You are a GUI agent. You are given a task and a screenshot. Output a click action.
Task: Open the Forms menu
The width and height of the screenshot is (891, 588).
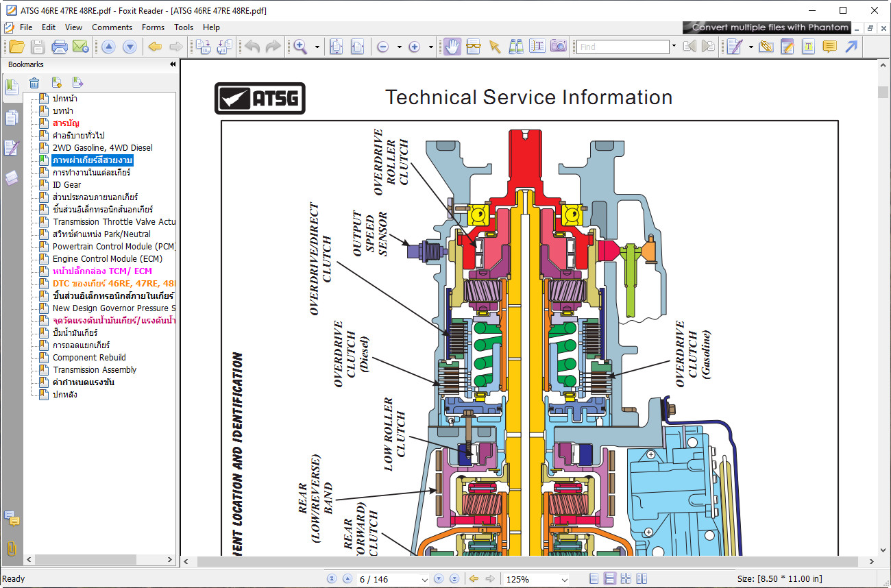pos(153,27)
